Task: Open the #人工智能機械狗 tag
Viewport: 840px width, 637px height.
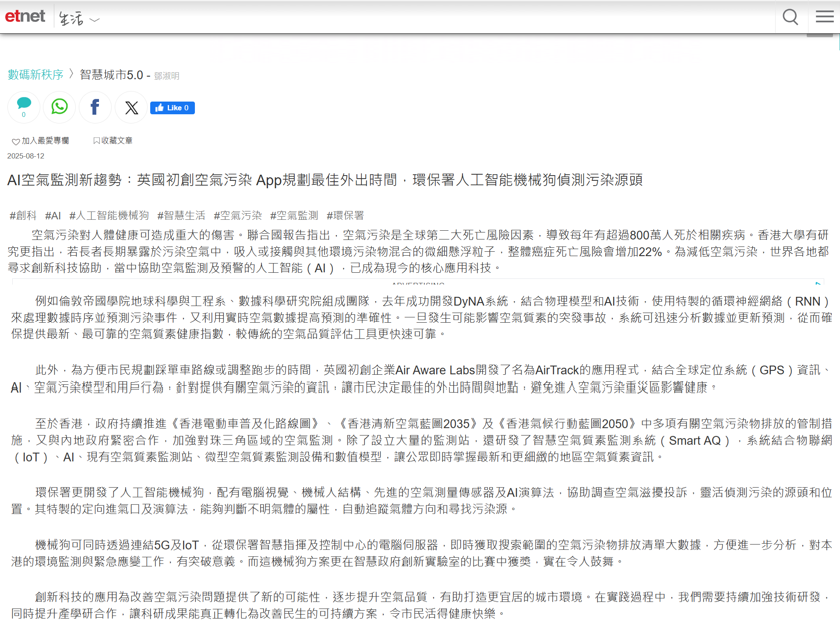Action: (x=109, y=215)
